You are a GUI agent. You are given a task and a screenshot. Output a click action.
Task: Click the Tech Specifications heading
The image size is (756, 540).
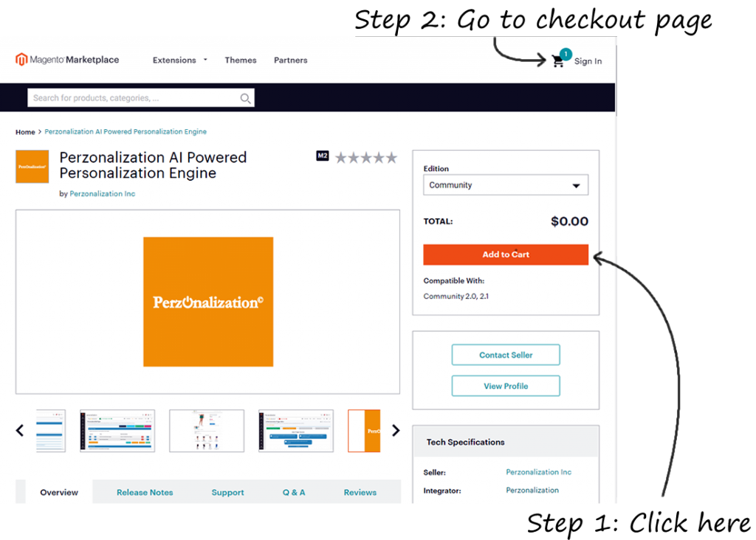click(x=465, y=442)
